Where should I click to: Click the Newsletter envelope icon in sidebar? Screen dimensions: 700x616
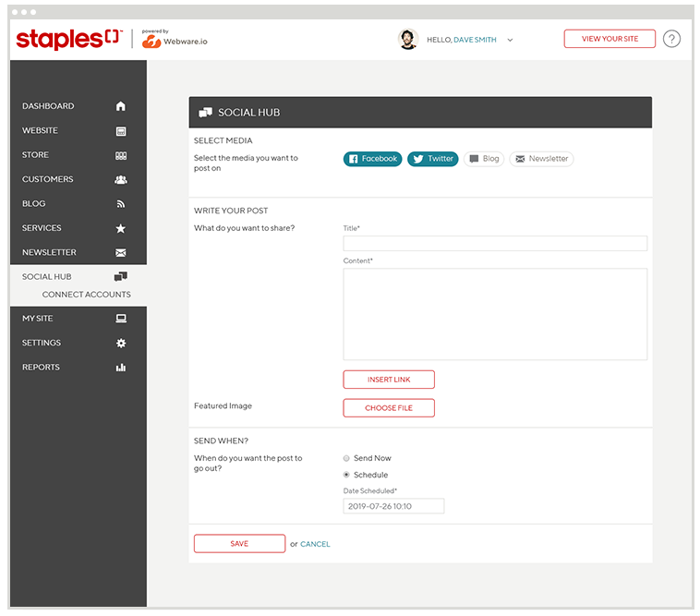(x=121, y=253)
